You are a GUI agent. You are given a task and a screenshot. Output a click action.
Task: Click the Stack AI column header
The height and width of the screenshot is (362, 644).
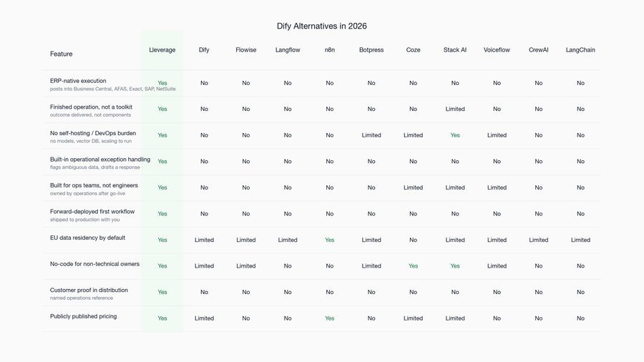455,49
